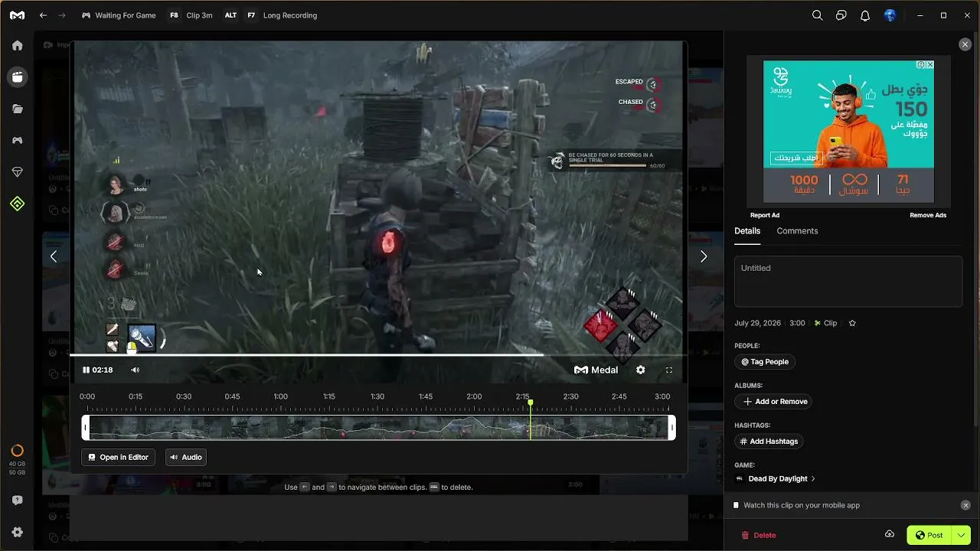Image resolution: width=980 pixels, height=551 pixels.
Task: Click the Report Ad link
Action: (x=765, y=215)
